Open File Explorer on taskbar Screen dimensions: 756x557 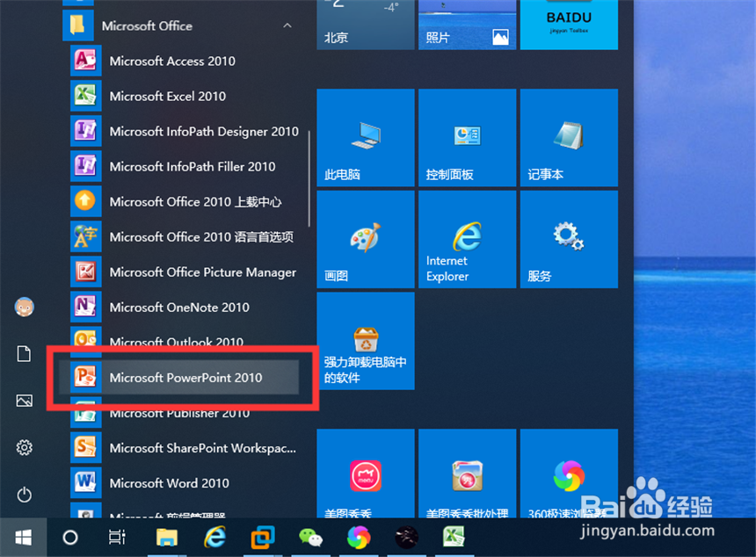(x=167, y=538)
